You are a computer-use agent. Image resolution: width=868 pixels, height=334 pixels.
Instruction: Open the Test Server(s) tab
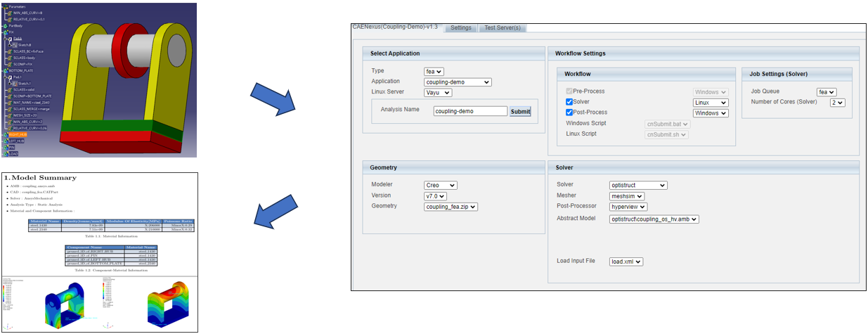503,27
